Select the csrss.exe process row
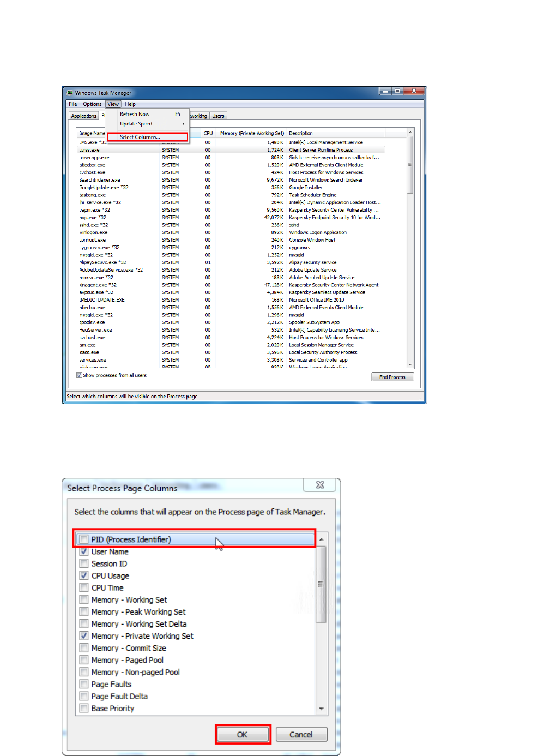Screen dimensions: 538x756 pos(232,150)
